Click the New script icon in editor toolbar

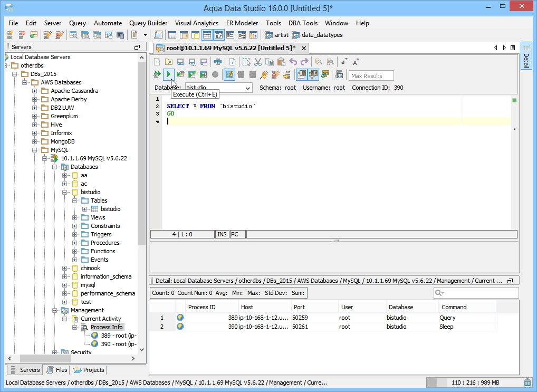[x=157, y=62]
